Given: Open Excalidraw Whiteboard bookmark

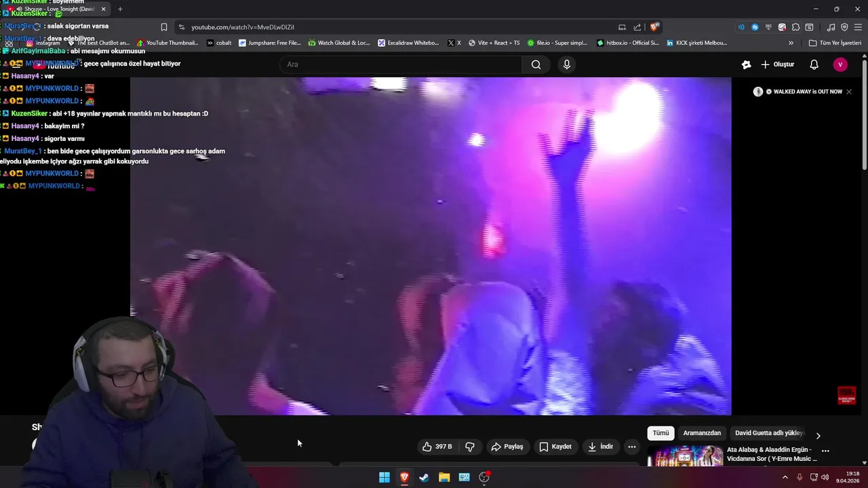Looking at the screenshot, I should click(409, 43).
